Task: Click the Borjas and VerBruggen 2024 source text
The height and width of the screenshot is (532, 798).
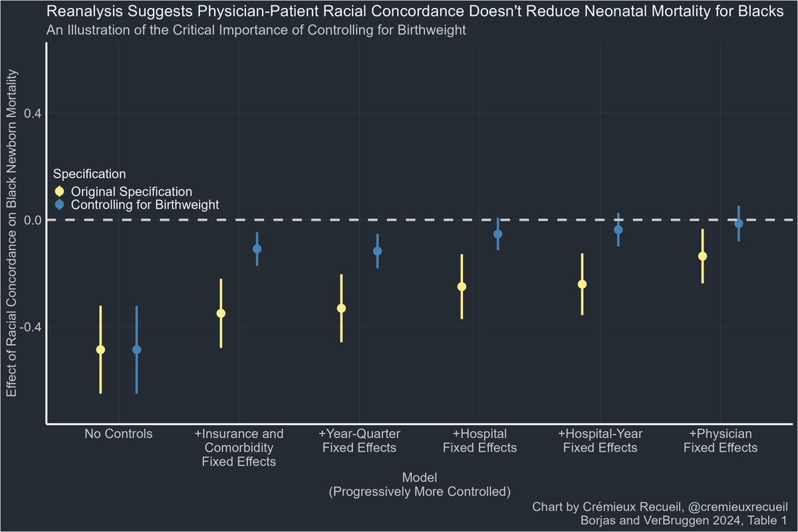Action: coord(684,520)
